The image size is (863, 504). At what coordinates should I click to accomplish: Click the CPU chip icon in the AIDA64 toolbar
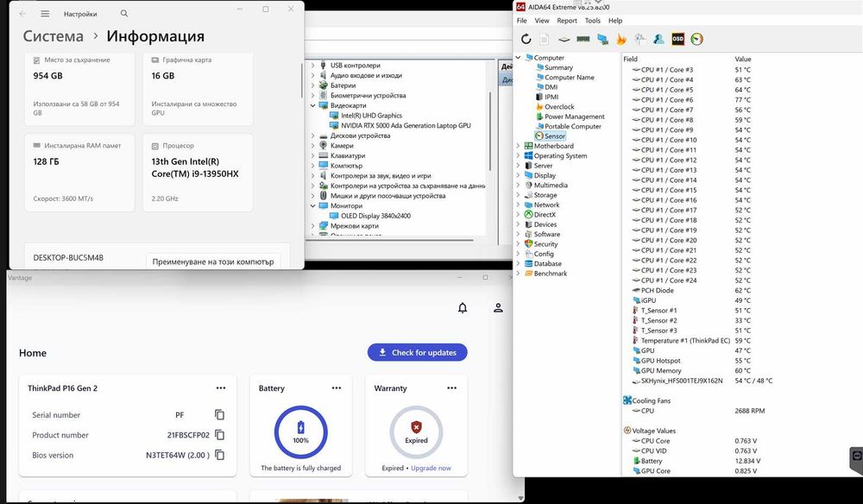(564, 39)
